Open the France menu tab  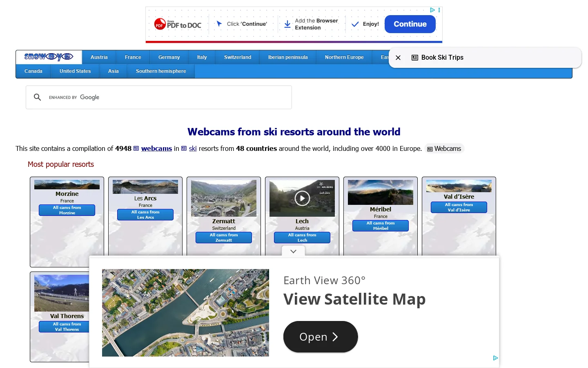[133, 57]
